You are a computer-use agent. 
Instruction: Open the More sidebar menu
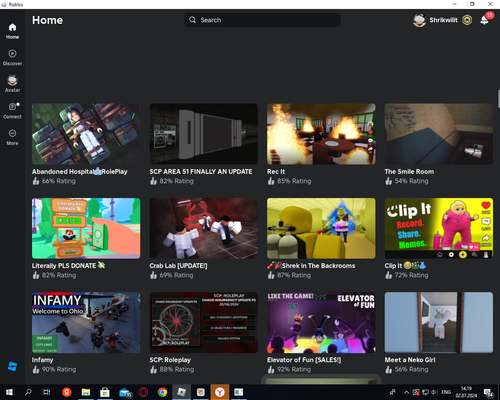[12, 137]
